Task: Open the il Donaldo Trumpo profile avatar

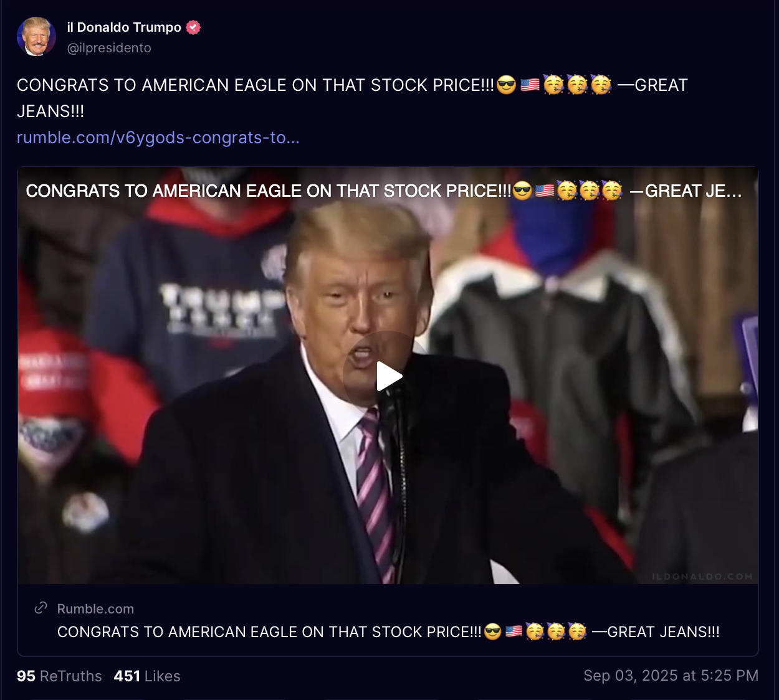Action: coord(36,37)
